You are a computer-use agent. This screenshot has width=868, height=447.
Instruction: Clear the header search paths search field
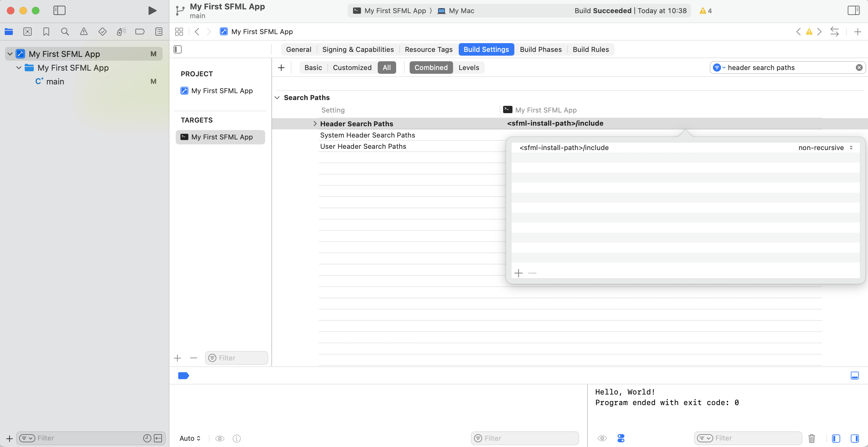pyautogui.click(x=859, y=68)
